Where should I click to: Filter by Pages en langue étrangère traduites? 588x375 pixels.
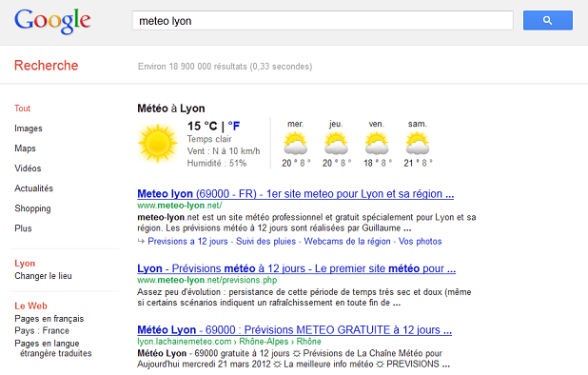[53, 348]
